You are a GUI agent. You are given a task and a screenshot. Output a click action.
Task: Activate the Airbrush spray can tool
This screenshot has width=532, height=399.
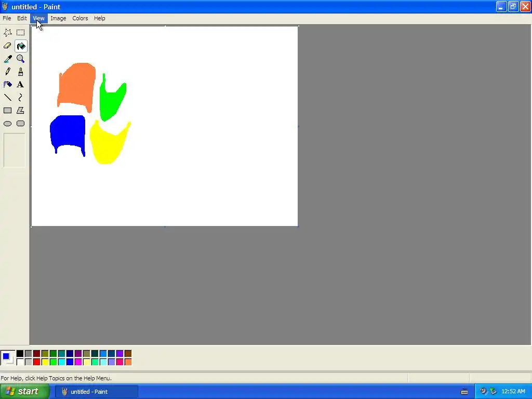point(7,85)
